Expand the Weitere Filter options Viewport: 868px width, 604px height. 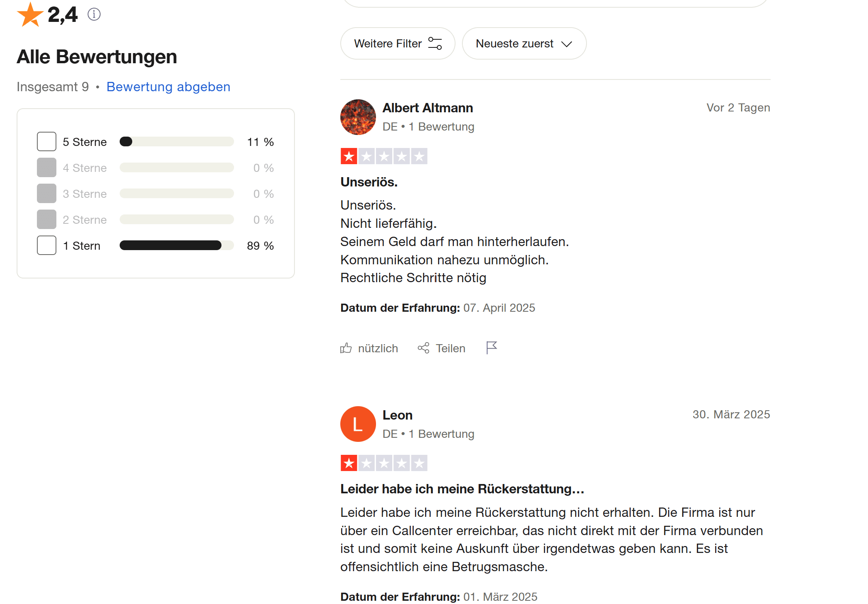[x=397, y=43]
